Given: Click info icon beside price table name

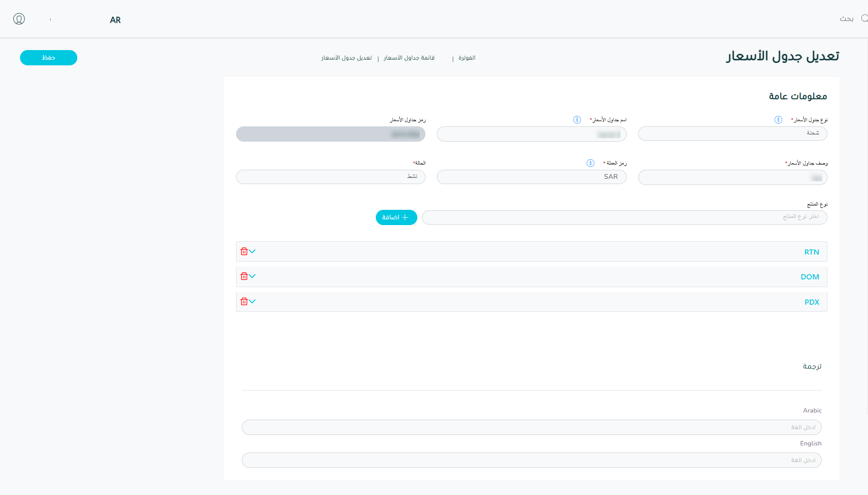Looking at the screenshot, I should [x=577, y=120].
